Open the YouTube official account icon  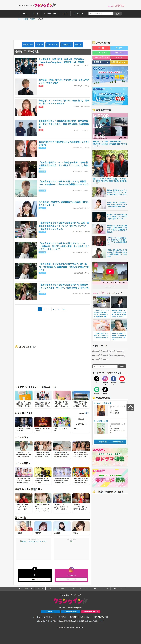click(122, 379)
